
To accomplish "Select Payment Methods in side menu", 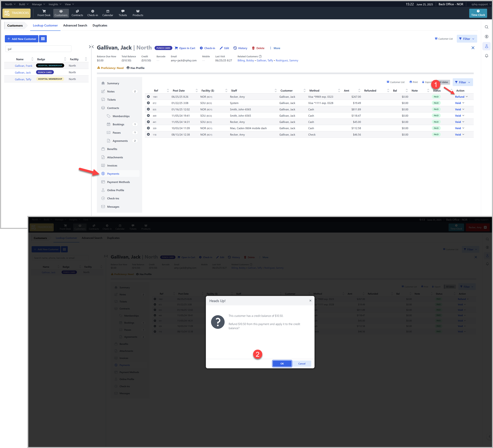I will (x=118, y=182).
